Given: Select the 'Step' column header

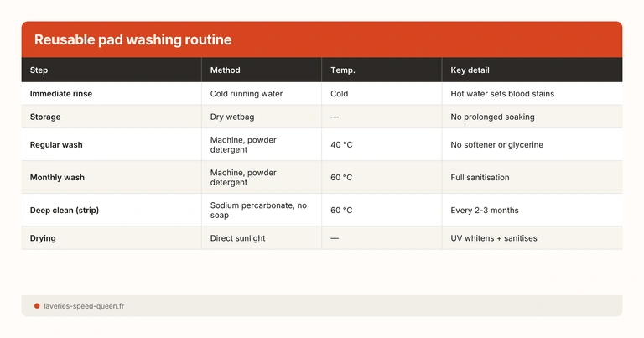Looking at the screenshot, I should [x=39, y=70].
